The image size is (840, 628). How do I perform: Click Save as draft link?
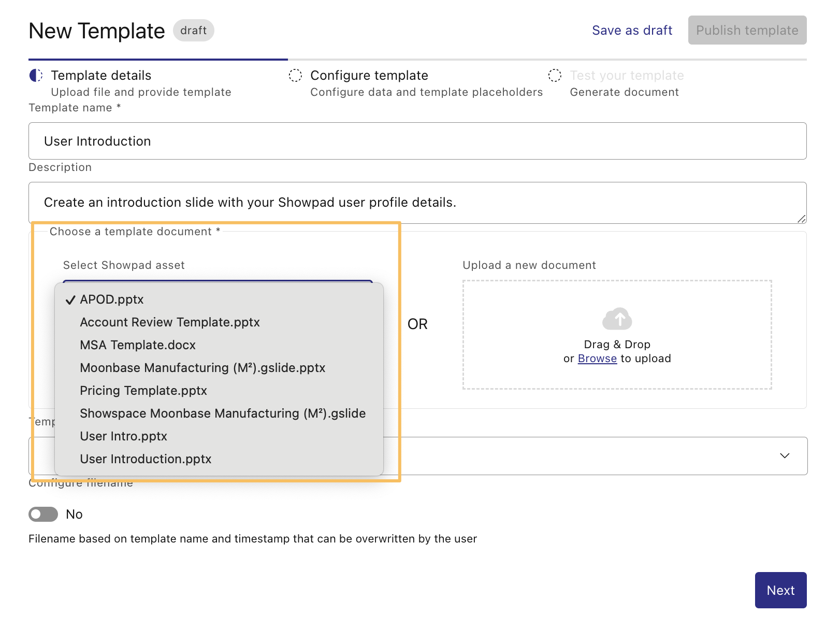click(x=632, y=31)
